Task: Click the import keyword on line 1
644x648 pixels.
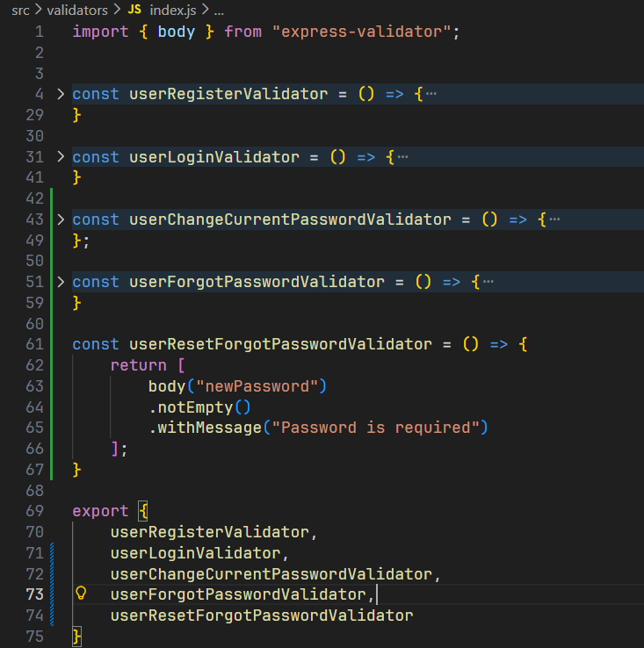Action: coord(100,32)
